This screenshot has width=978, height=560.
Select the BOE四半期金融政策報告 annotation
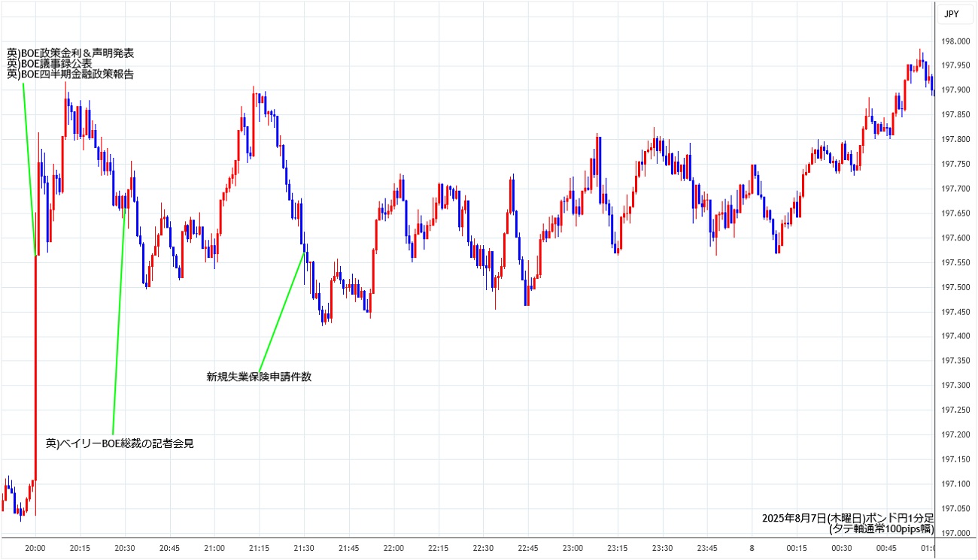pos(70,74)
